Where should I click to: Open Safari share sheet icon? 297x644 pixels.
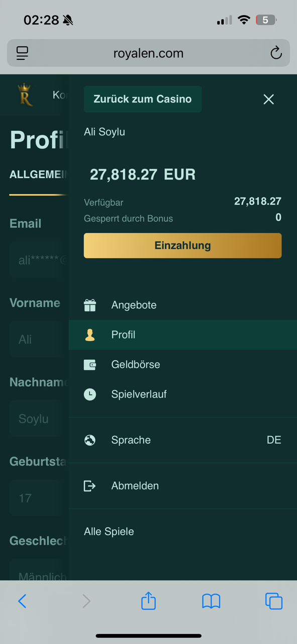148,601
